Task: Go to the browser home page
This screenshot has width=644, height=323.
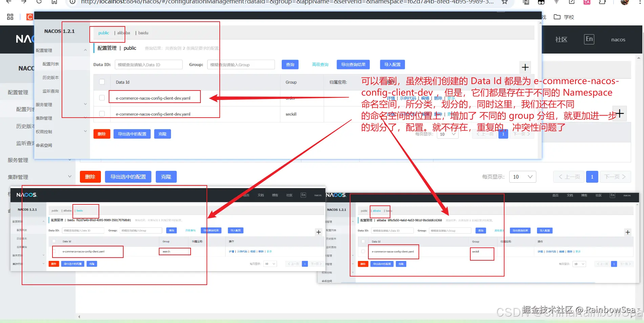Action: point(54,2)
